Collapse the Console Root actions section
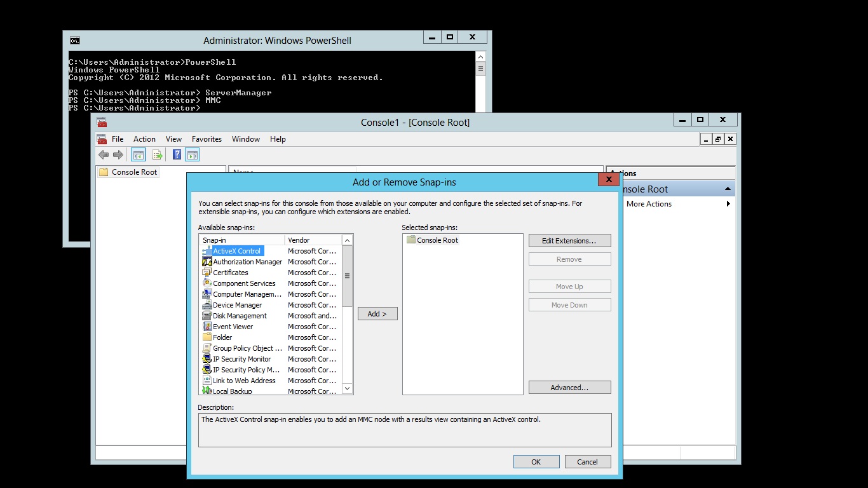 (x=728, y=188)
